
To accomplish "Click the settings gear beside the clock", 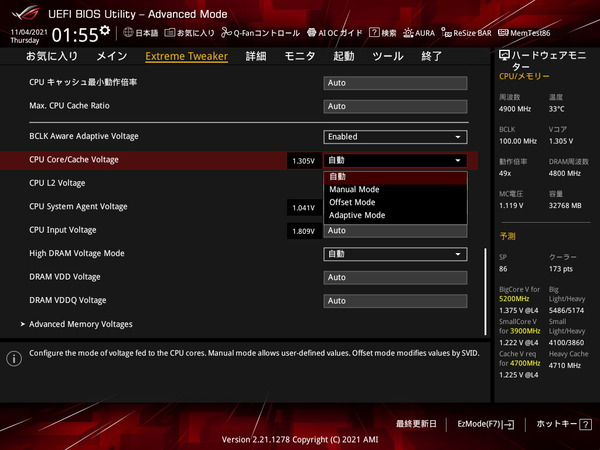I will [105, 30].
